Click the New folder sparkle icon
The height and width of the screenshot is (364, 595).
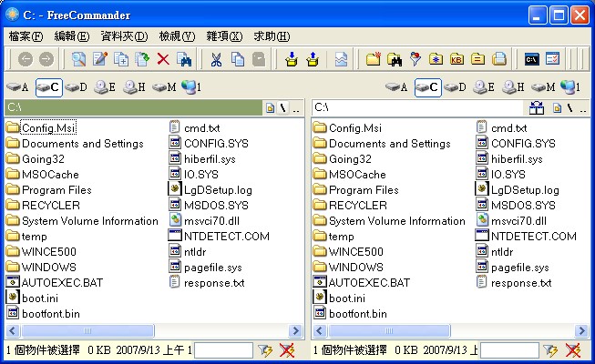tap(374, 59)
